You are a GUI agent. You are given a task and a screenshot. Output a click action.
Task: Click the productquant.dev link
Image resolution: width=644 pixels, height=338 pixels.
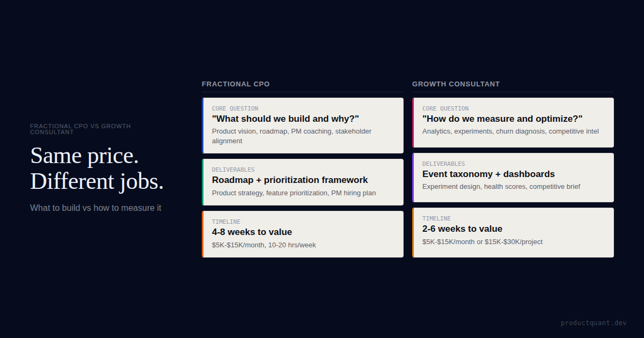pyautogui.click(x=594, y=323)
